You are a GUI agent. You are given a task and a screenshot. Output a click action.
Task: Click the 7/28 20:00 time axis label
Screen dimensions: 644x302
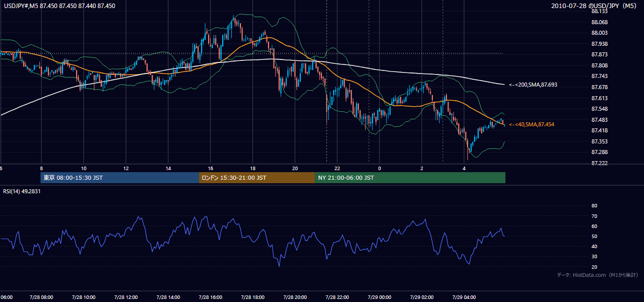(295, 297)
